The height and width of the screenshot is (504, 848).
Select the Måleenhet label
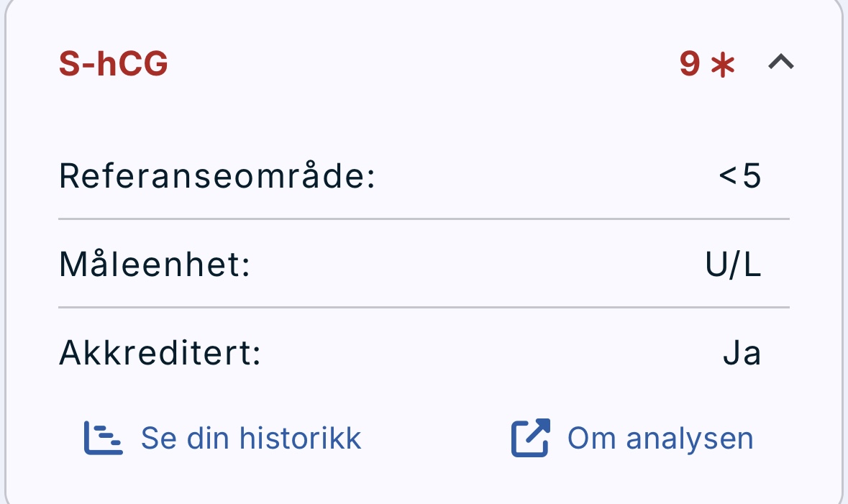click(154, 265)
